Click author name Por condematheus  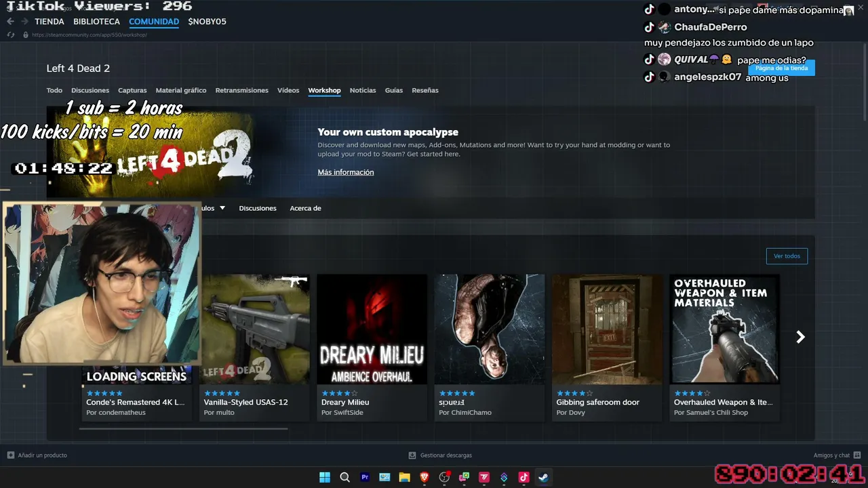pyautogui.click(x=116, y=412)
